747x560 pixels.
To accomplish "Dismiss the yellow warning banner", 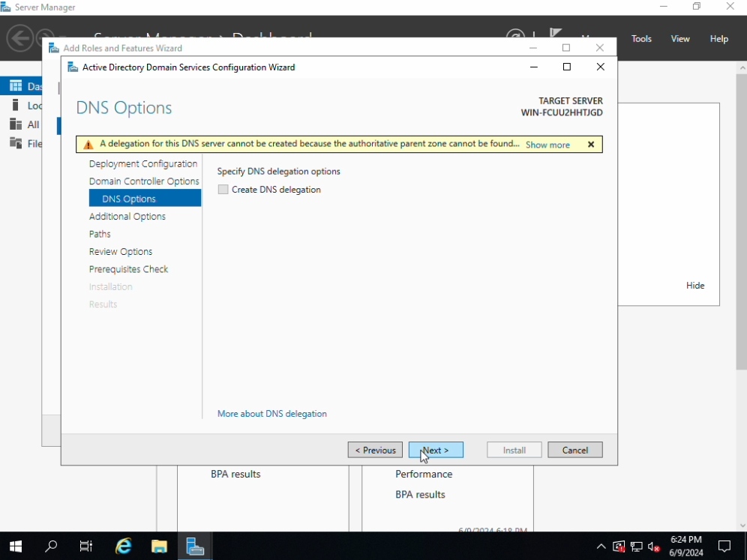I will click(591, 144).
